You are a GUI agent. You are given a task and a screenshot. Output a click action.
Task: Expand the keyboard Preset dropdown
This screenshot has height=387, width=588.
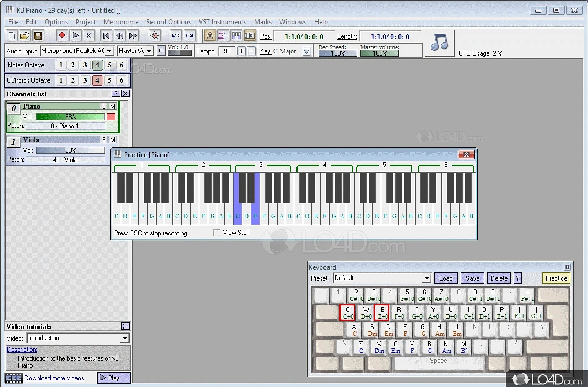[x=426, y=278]
